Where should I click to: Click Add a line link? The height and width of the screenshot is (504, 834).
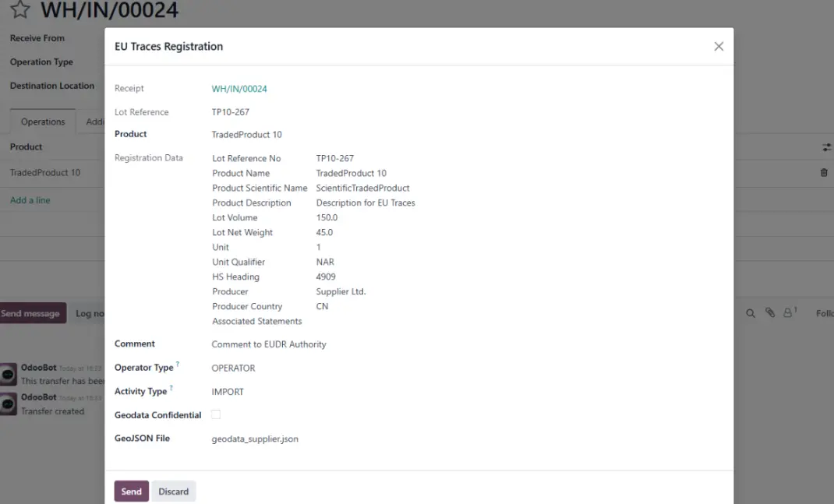pos(30,200)
